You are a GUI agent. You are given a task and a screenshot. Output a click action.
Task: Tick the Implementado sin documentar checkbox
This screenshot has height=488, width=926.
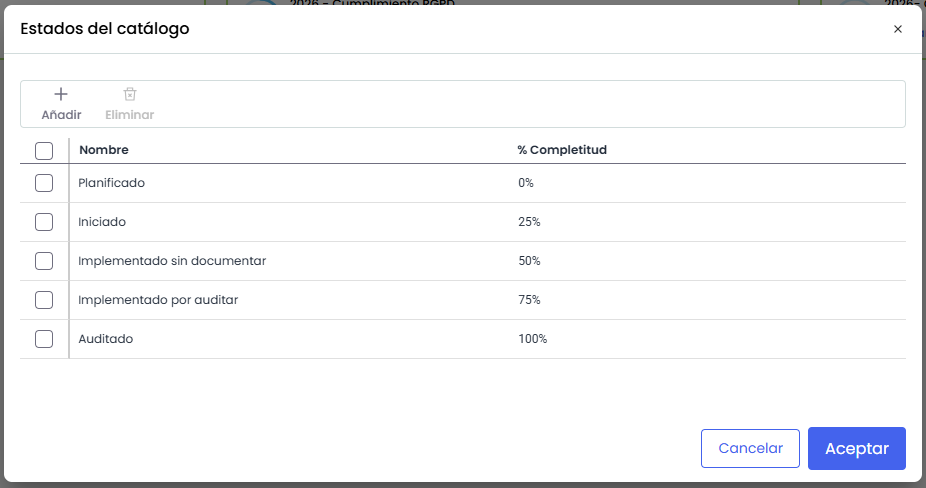click(44, 261)
